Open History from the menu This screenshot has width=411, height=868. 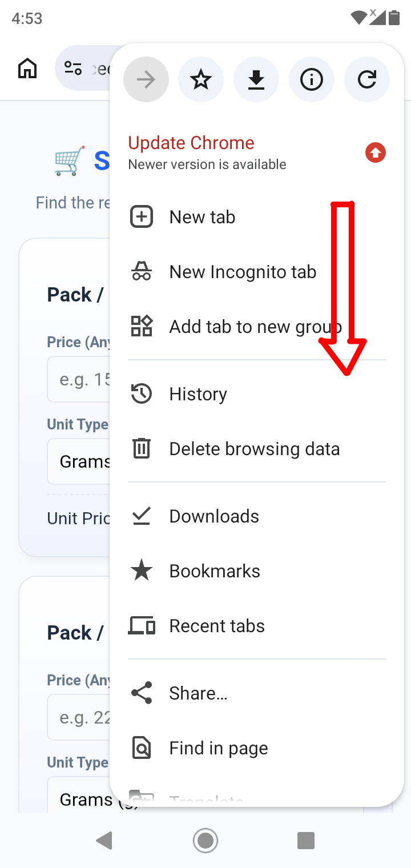click(x=257, y=394)
